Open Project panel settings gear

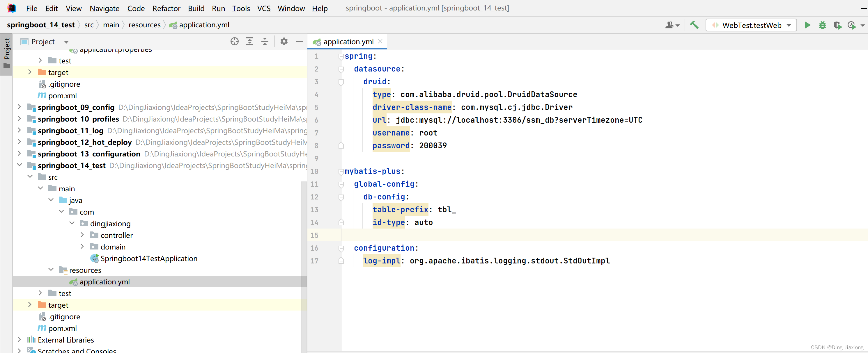tap(284, 41)
